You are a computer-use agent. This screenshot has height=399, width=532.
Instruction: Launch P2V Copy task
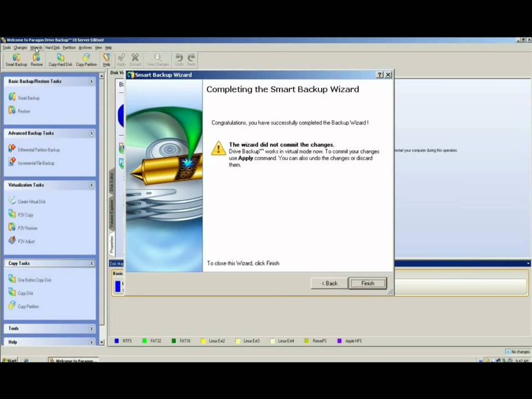[21, 214]
